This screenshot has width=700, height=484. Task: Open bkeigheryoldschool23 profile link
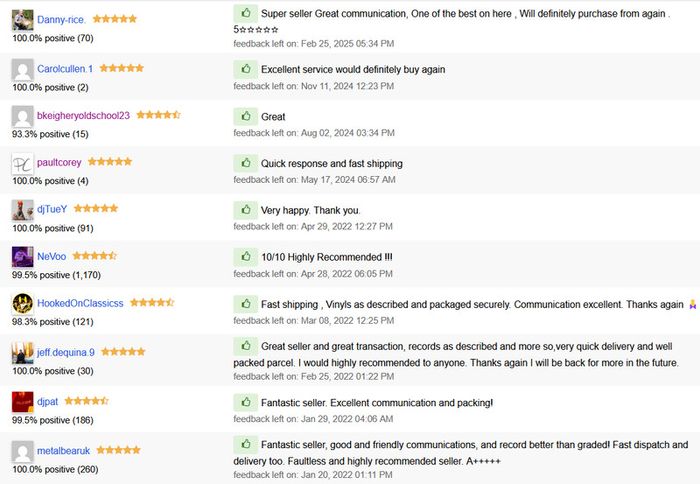pyautogui.click(x=83, y=116)
